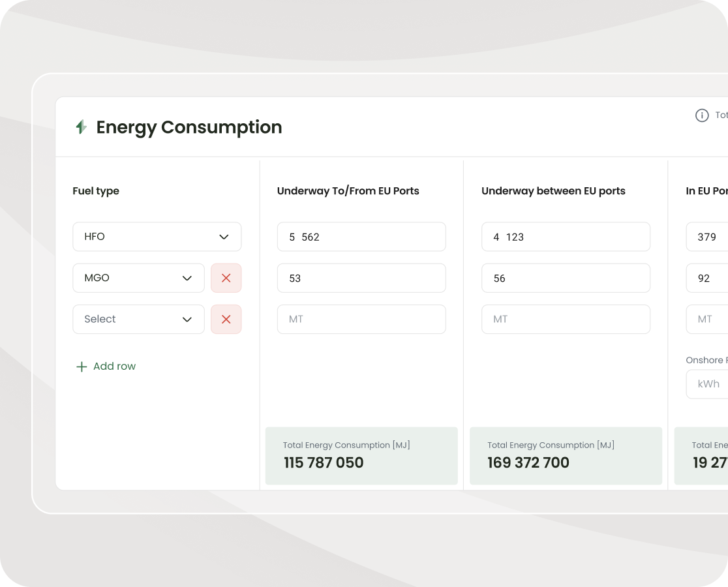Click the plus icon beside Add row
728x587 pixels.
coord(82,367)
